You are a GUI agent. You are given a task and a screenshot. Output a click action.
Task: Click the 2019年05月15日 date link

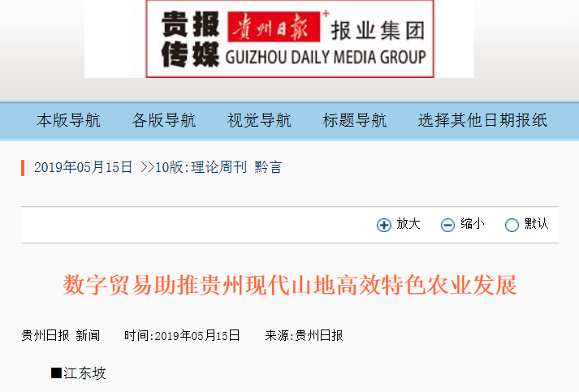pyautogui.click(x=83, y=167)
